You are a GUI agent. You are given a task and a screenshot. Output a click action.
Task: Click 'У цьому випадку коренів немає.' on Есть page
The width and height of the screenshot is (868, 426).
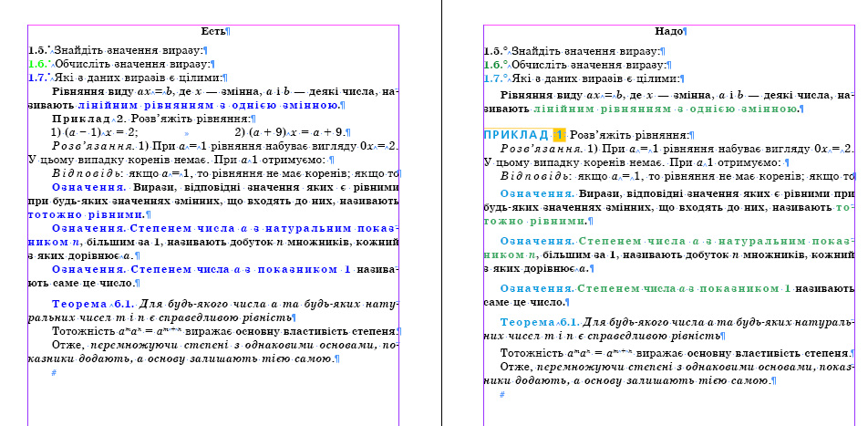click(x=118, y=161)
